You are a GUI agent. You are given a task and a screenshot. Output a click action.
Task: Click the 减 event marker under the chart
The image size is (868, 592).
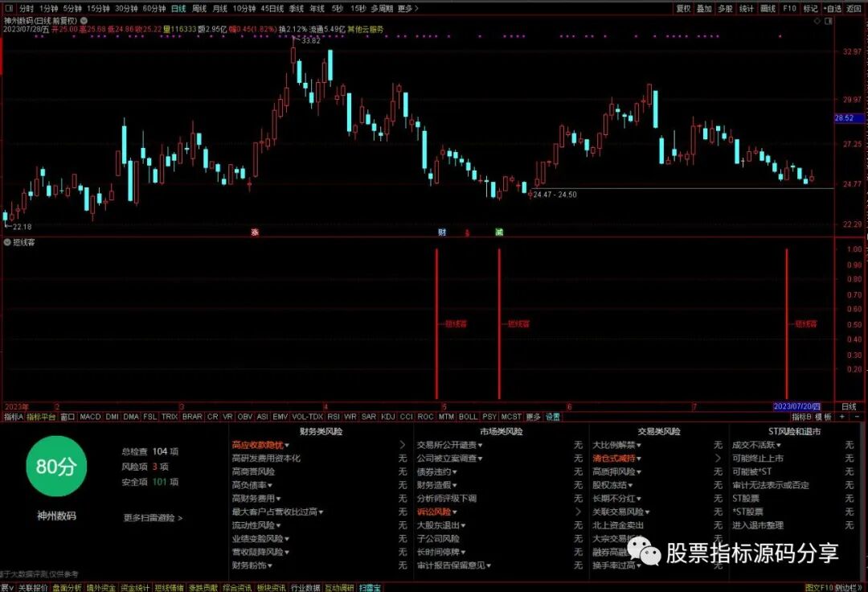499,232
